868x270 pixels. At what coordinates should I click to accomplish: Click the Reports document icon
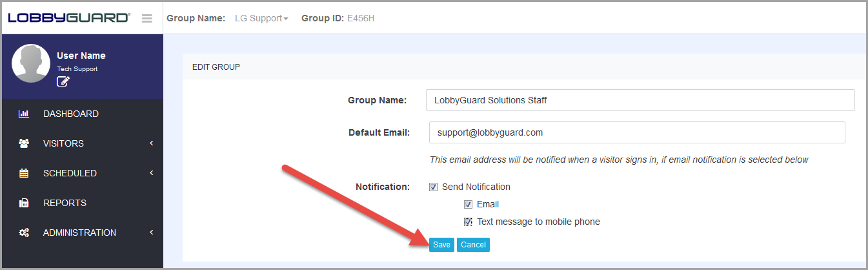[x=24, y=203]
